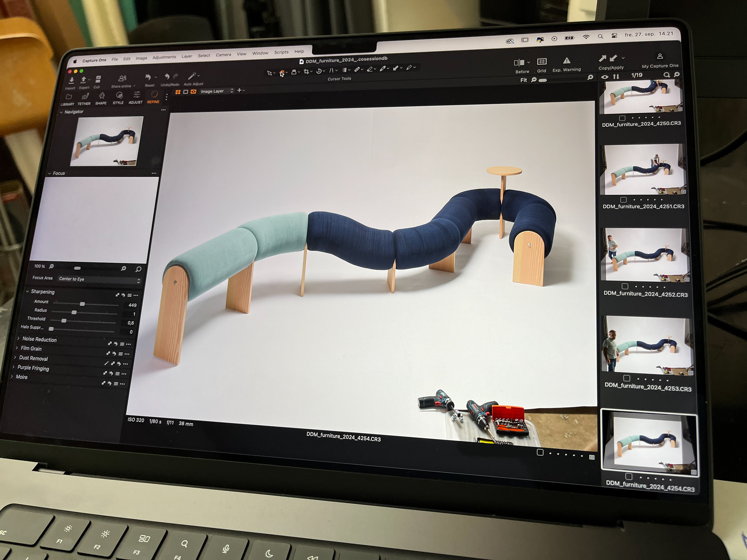Image resolution: width=747 pixels, height=560 pixels.
Task: Open the Focus panel three-dot options
Action: (x=154, y=173)
